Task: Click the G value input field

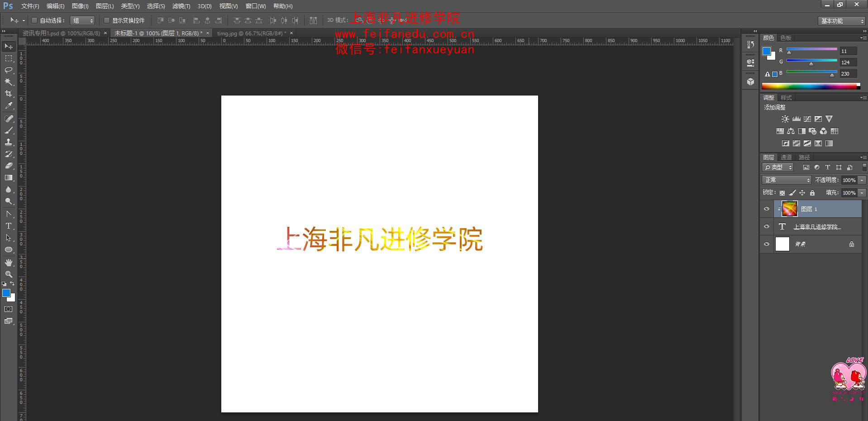Action: point(849,62)
